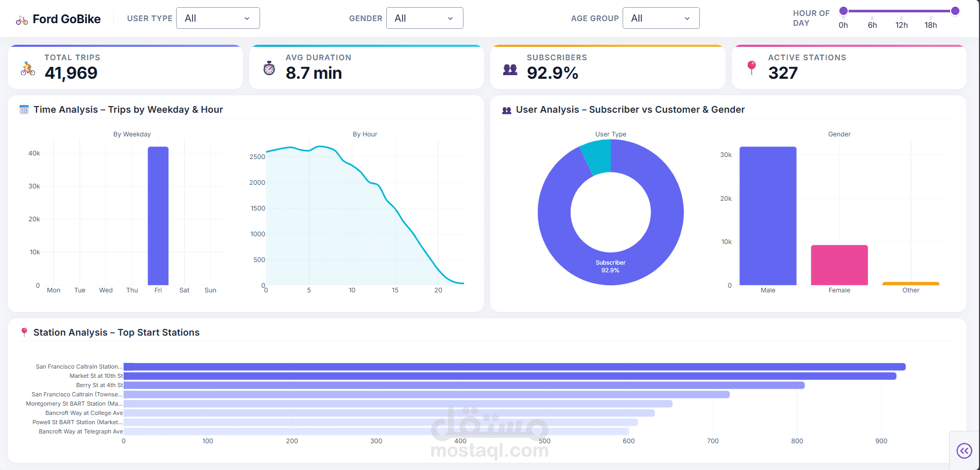Click the pin icon beside Station Analysis title
The height and width of the screenshot is (470, 980).
[24, 332]
